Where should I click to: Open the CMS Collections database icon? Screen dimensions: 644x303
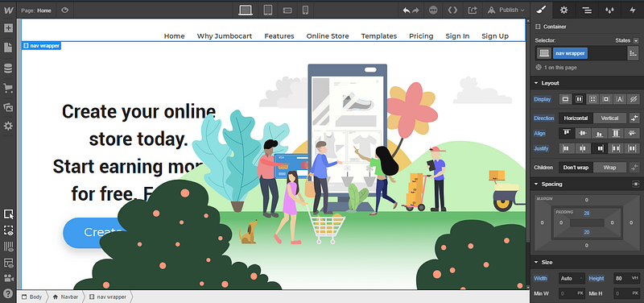[8, 68]
